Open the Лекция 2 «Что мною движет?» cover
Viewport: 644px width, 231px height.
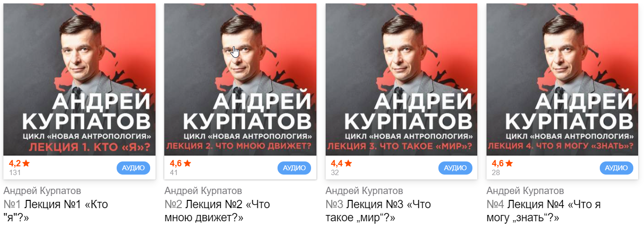click(241, 79)
